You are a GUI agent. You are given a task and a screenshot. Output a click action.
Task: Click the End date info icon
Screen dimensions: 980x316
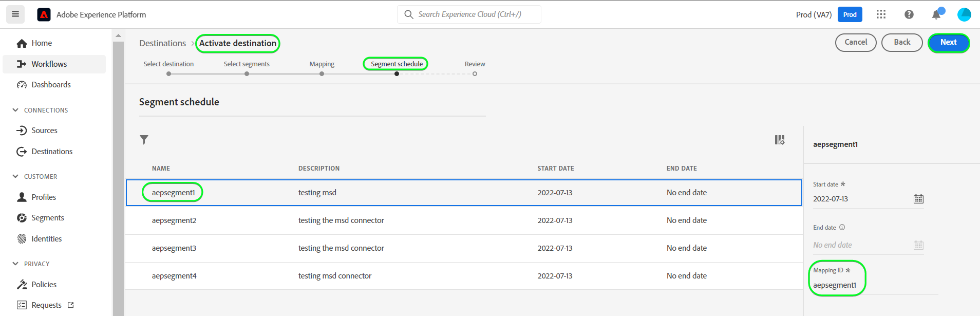click(842, 227)
